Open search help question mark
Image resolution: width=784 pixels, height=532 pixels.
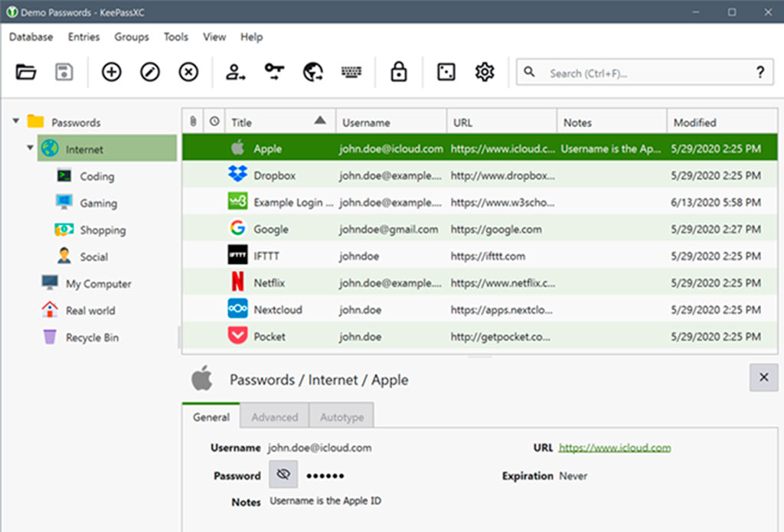(760, 73)
